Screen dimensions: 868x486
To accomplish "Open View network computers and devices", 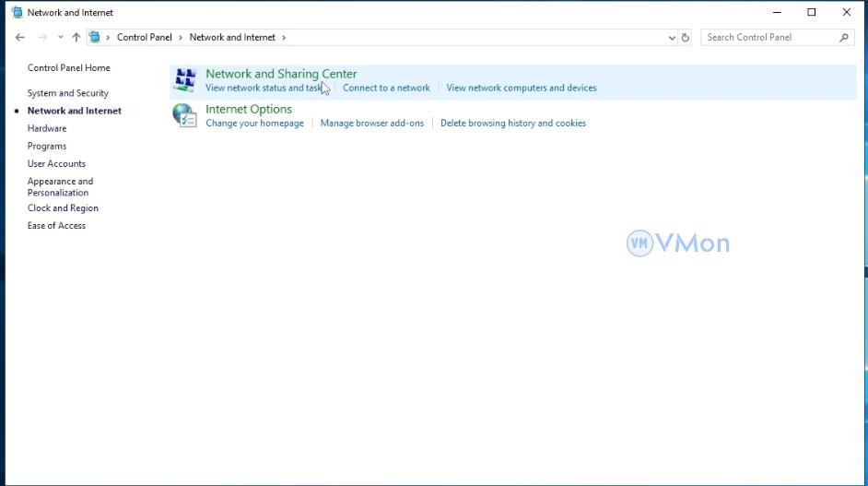I will 522,89.
